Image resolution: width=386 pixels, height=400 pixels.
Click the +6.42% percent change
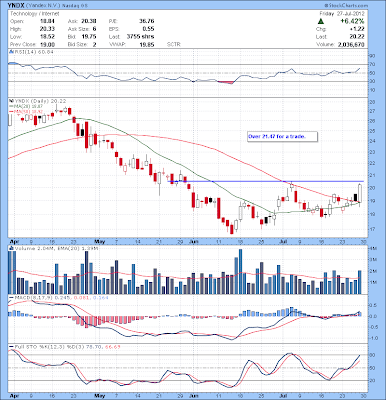[352, 21]
